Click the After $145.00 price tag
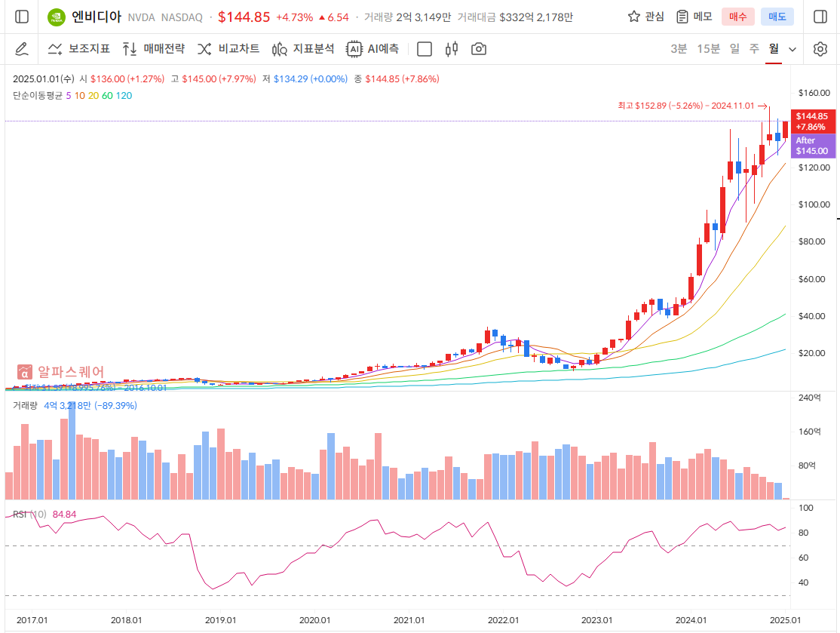840x633 pixels. (812, 146)
